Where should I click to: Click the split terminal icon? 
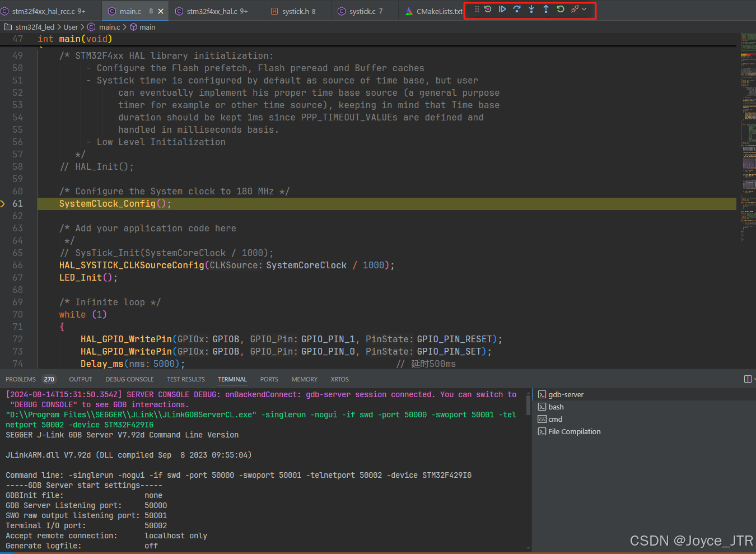tap(748, 379)
